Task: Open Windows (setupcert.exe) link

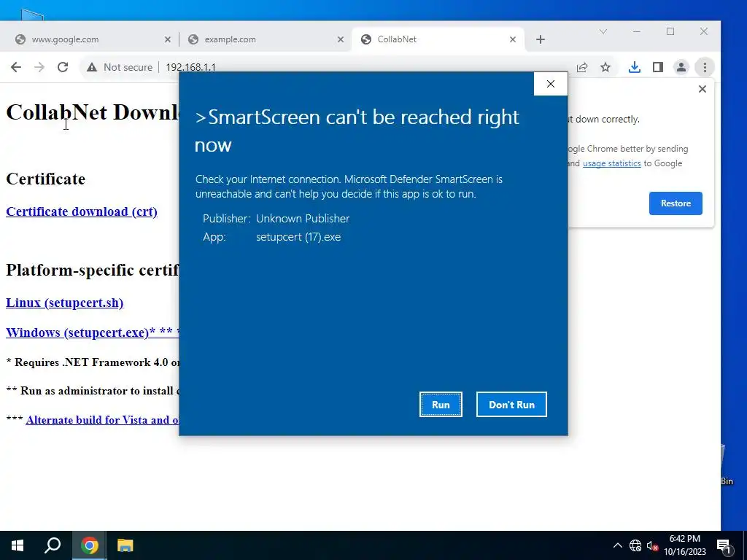Action: 93,332
